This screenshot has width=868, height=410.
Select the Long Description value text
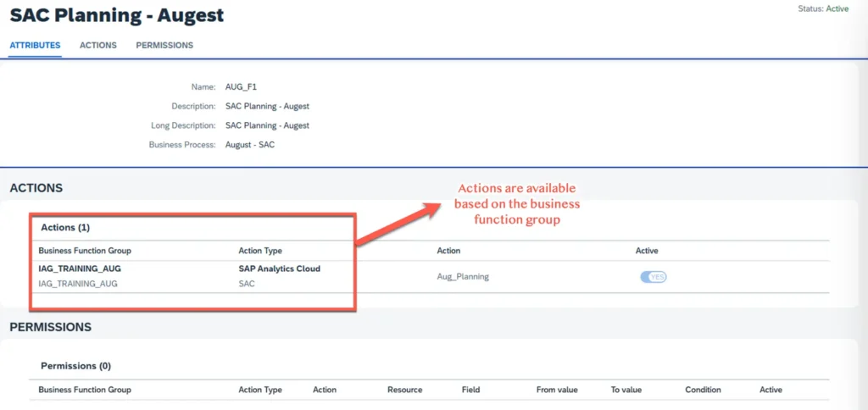267,125
